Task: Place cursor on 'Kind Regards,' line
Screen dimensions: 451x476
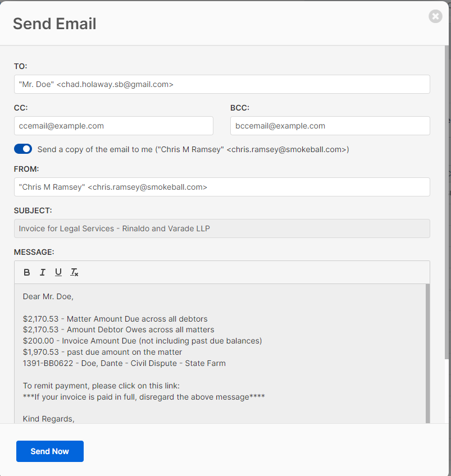Action: point(49,419)
